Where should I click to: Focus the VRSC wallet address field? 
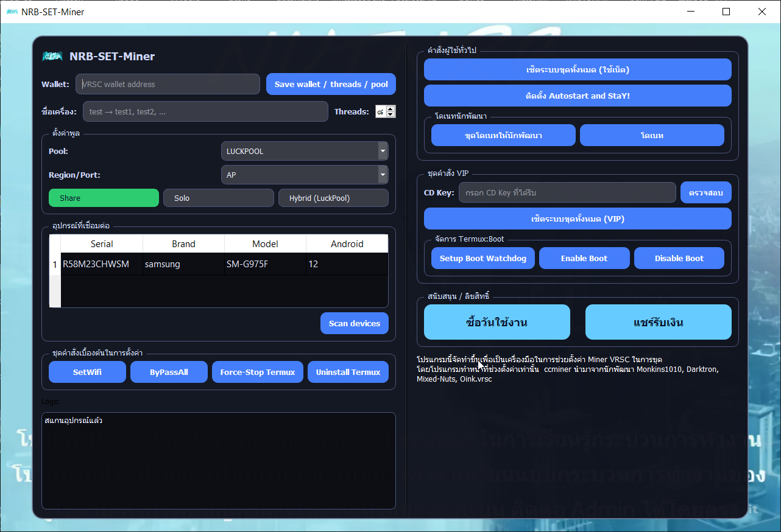168,84
